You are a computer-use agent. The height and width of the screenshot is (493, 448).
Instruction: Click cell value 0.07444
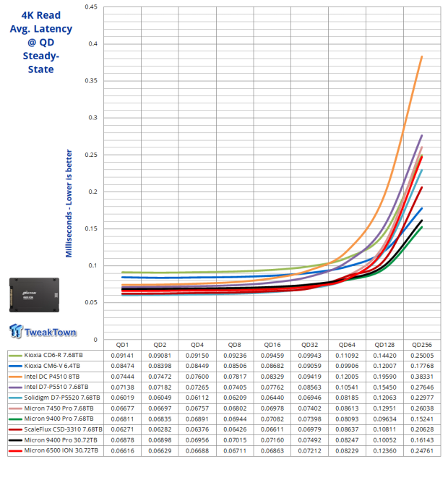(122, 377)
